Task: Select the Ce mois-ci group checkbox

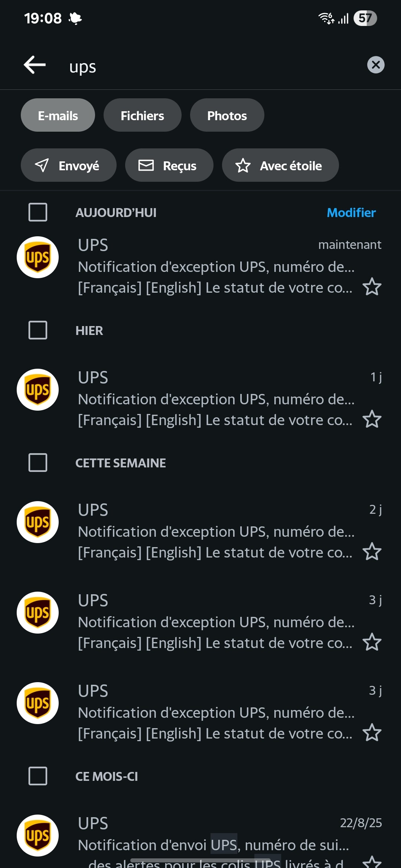Action: click(38, 776)
